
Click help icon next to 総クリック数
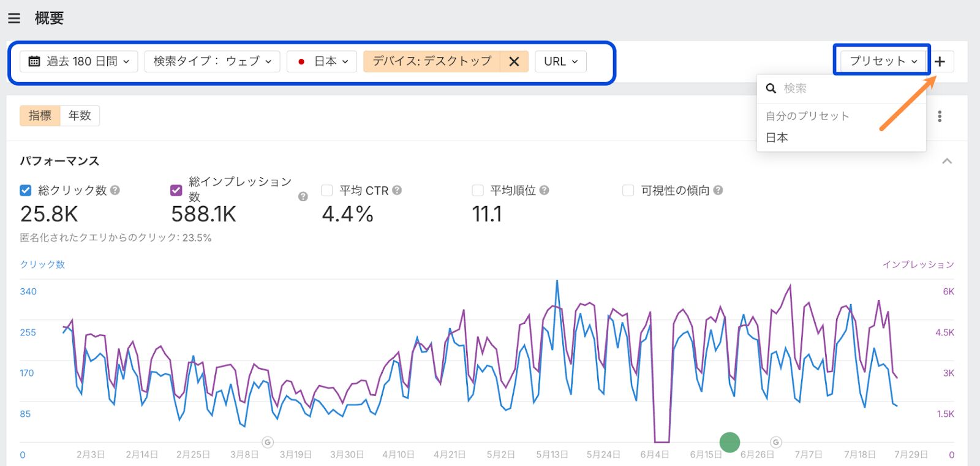click(115, 191)
